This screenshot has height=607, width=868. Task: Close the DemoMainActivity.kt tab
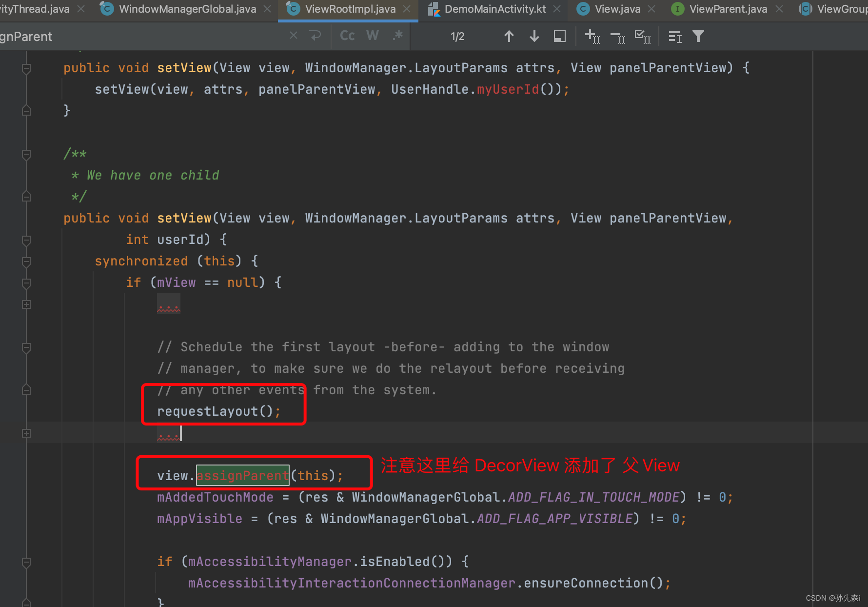point(557,9)
